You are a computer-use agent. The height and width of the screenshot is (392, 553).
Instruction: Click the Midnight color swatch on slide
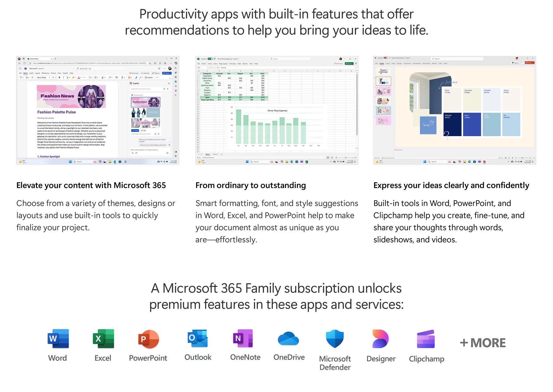tap(453, 124)
